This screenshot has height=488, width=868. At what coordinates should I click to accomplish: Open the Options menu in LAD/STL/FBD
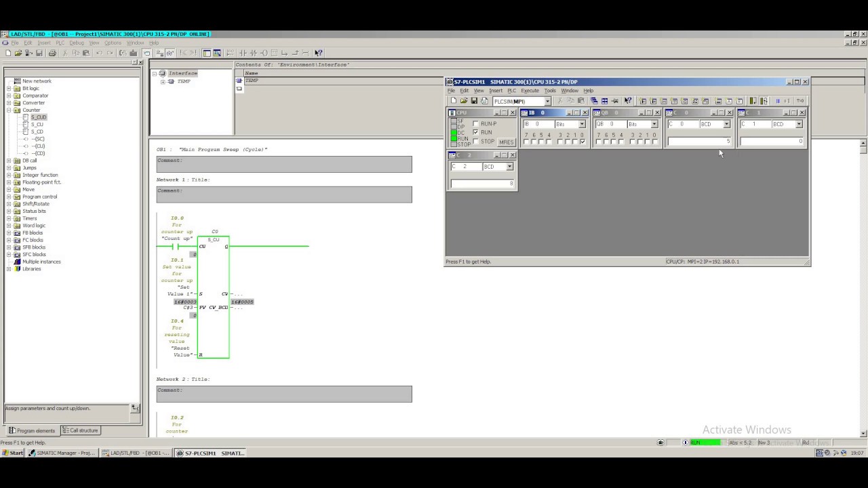coord(113,43)
